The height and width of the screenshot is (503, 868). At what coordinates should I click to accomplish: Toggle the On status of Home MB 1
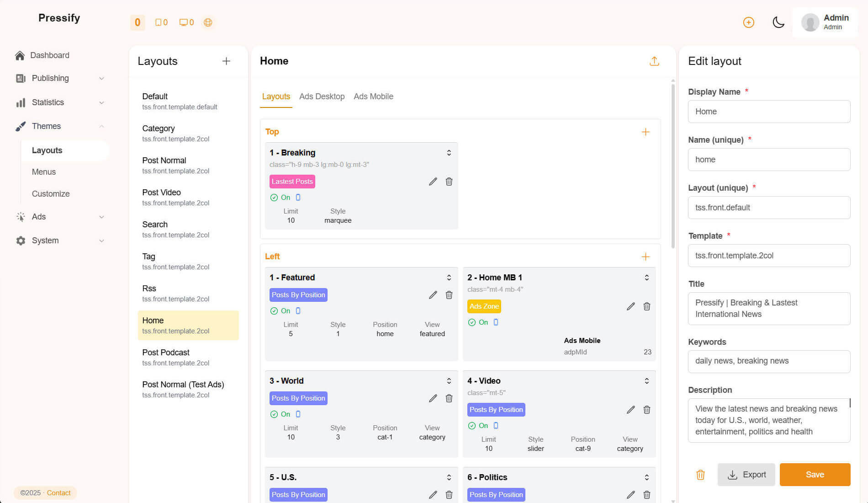click(x=478, y=322)
